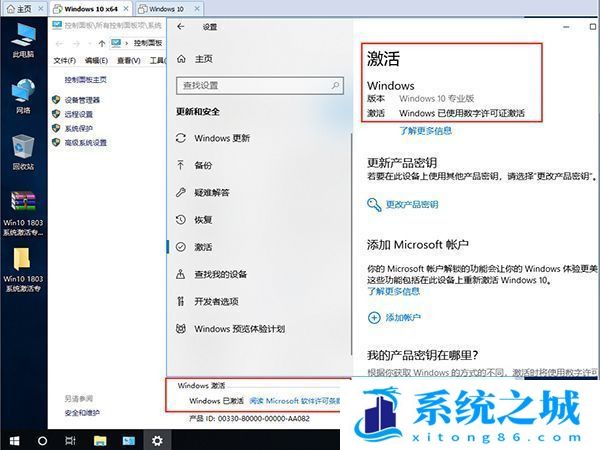Click the plus icon beside 添加帐户
The height and width of the screenshot is (450, 600).
click(x=374, y=317)
